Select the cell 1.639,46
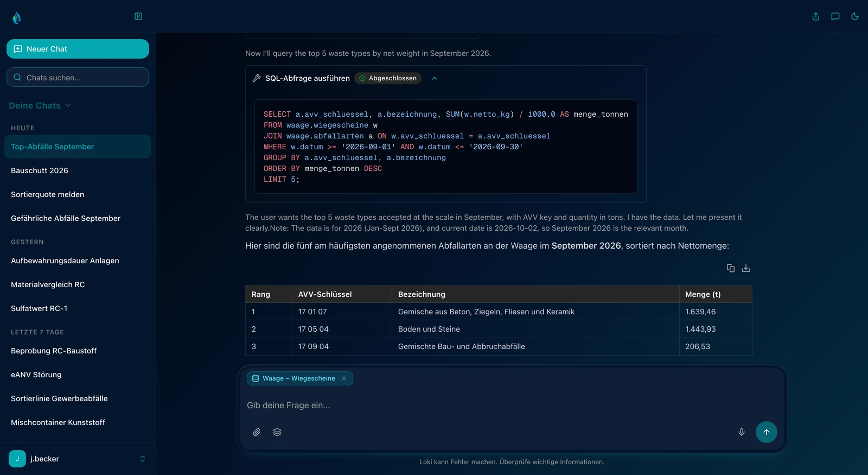Viewport: 868px width, 475px height. coord(716,312)
